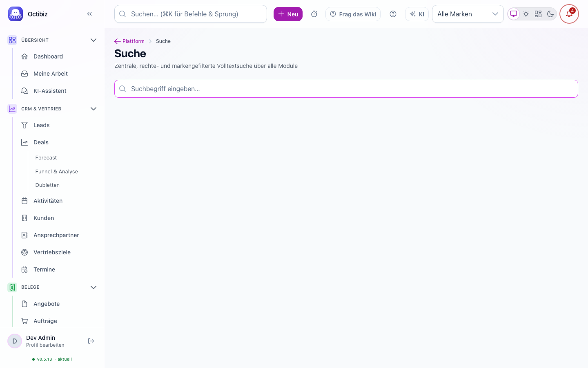Click the Octibiz octopus logo
This screenshot has height=368, width=588.
tap(16, 14)
